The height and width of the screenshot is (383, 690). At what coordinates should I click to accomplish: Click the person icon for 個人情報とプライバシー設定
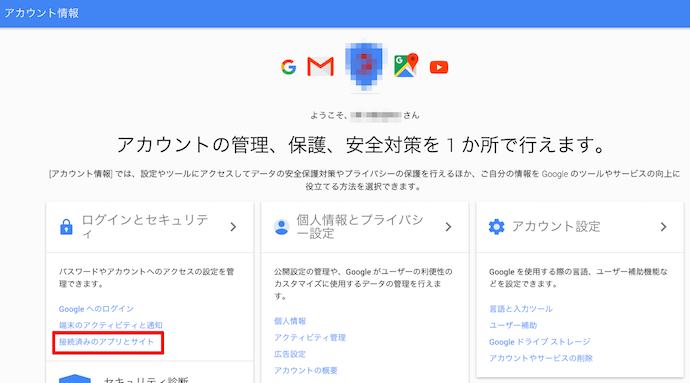coord(282,227)
